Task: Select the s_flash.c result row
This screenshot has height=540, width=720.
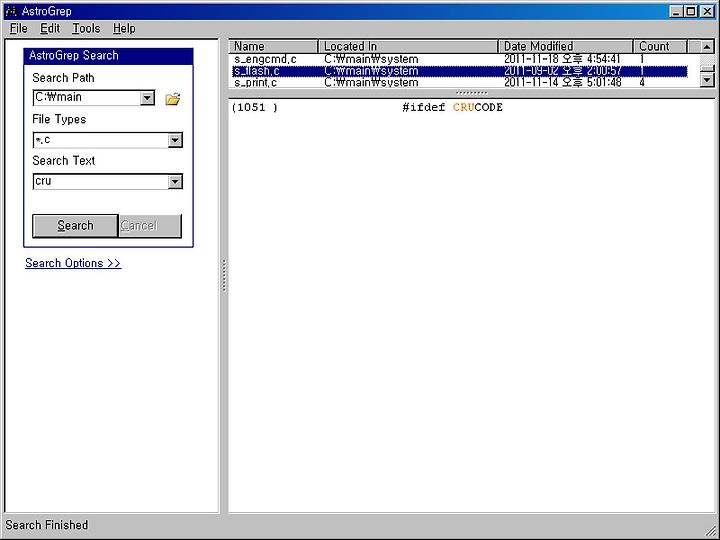Action: click(x=459, y=71)
